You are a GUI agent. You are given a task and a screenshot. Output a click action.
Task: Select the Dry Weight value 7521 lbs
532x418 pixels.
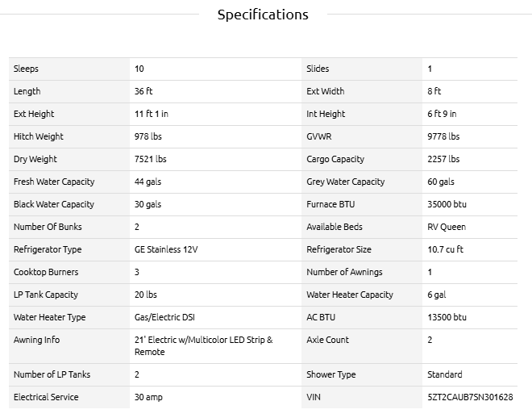point(150,159)
